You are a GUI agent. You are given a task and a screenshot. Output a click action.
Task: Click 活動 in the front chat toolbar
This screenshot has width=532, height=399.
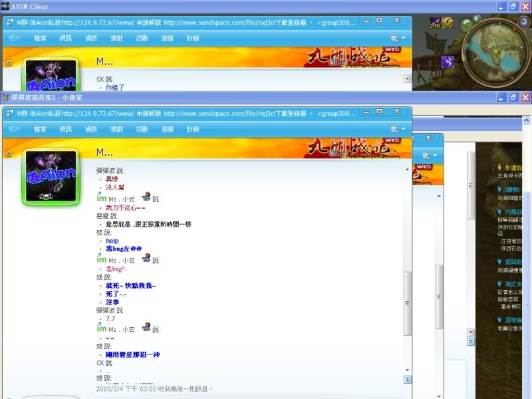142,129
